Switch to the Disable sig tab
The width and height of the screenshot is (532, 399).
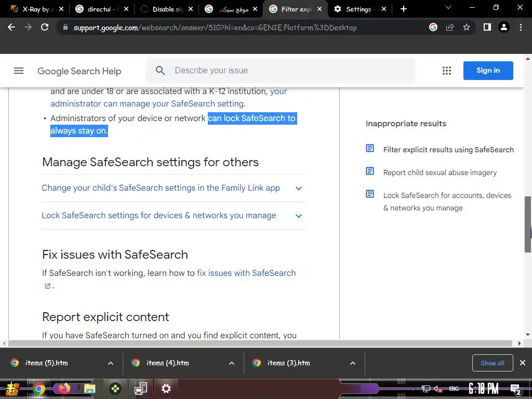(166, 9)
